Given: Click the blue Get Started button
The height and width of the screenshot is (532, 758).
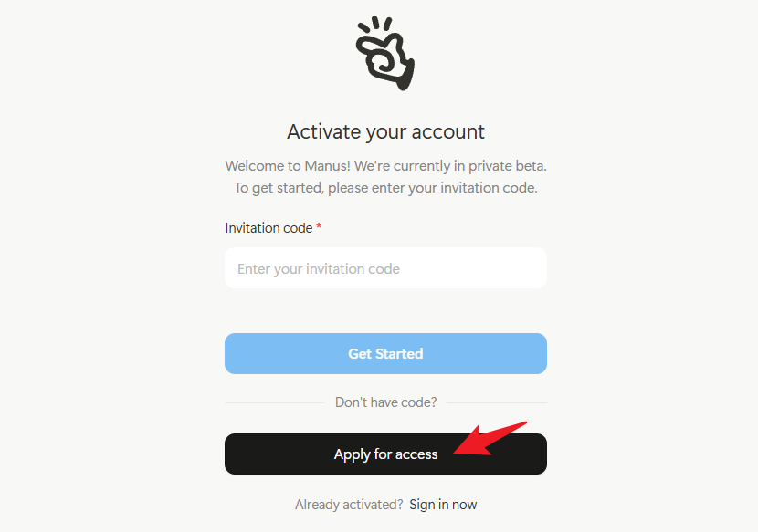Looking at the screenshot, I should pos(385,354).
